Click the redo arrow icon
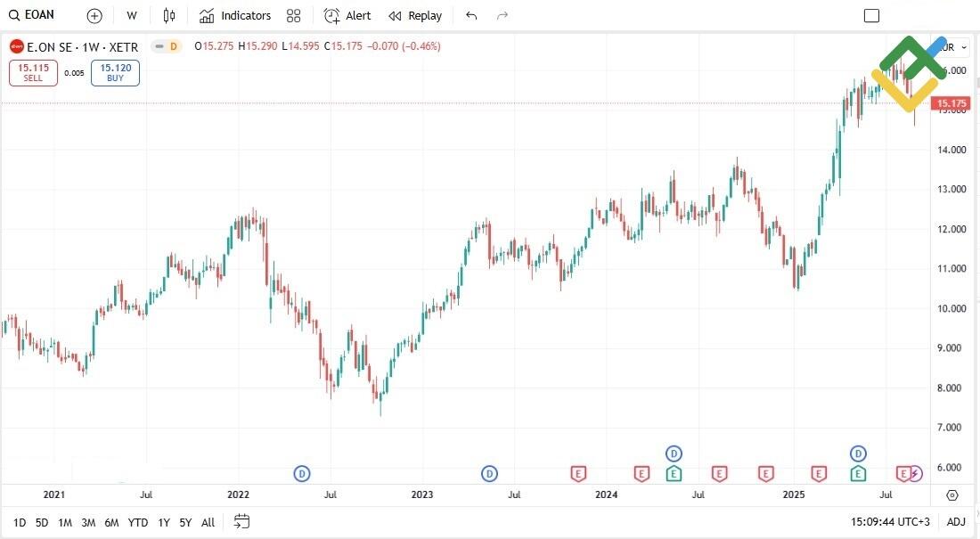Image resolution: width=980 pixels, height=539 pixels. point(502,15)
